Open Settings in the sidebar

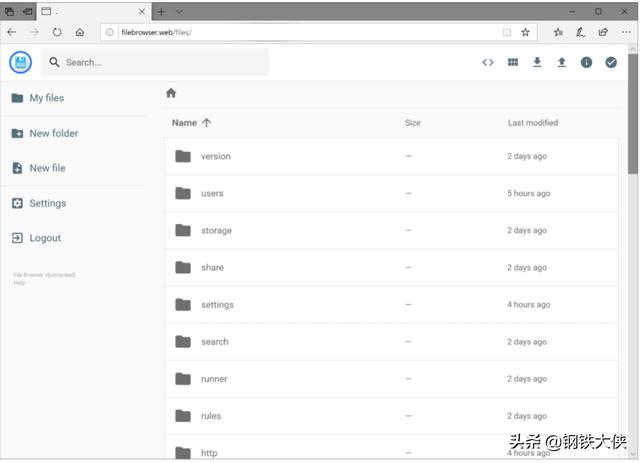click(47, 203)
